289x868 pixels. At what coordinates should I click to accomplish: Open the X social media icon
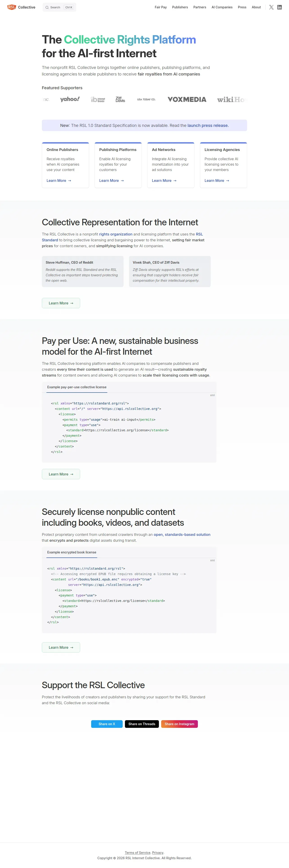click(x=271, y=7)
